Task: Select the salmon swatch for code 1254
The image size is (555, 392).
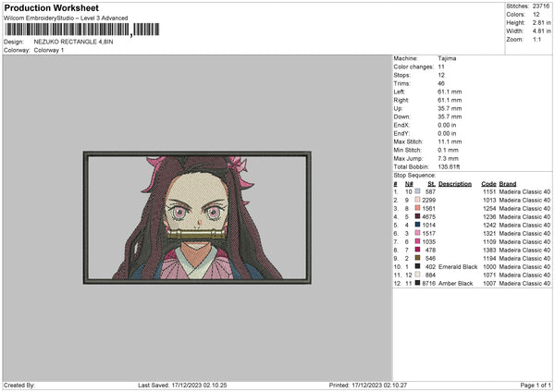Action: pyautogui.click(x=418, y=208)
